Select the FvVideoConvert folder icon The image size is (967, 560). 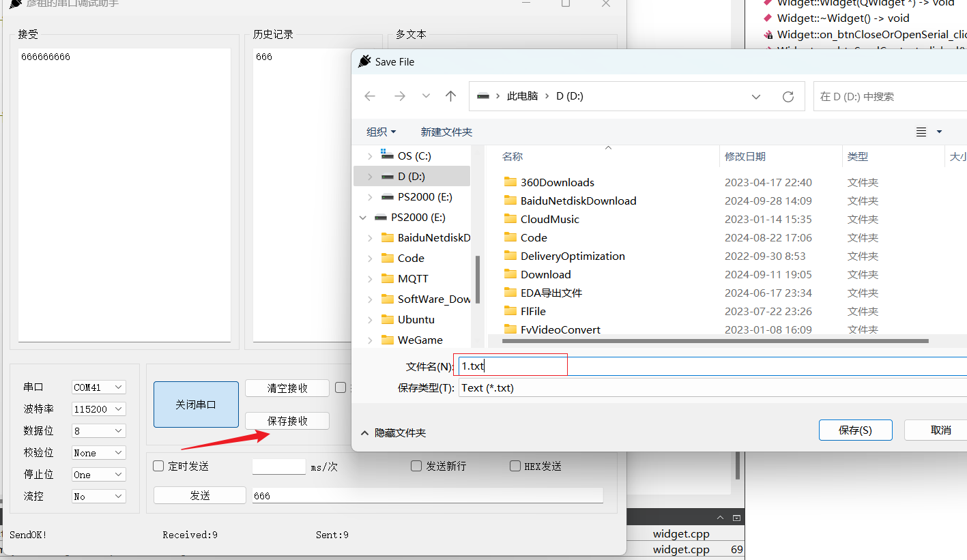click(x=510, y=329)
